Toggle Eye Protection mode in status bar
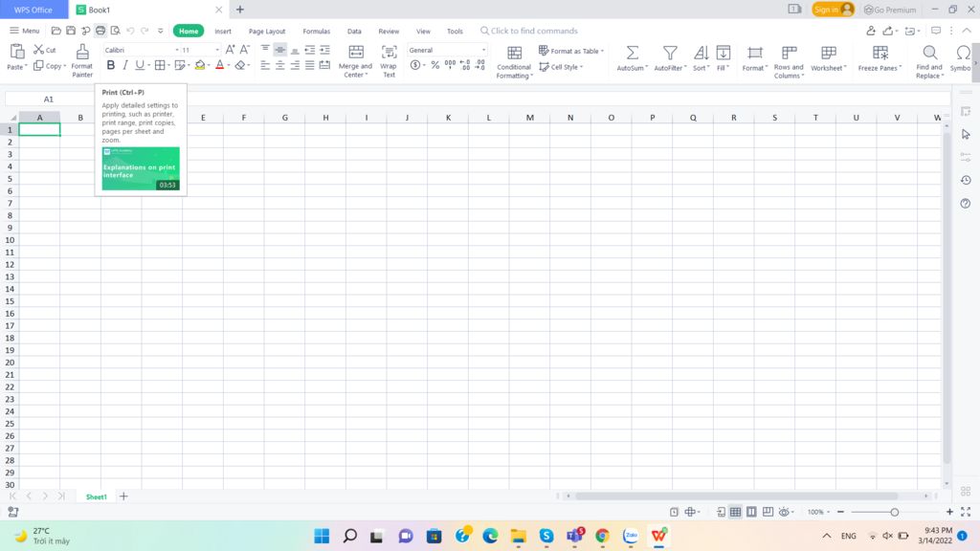 point(784,512)
